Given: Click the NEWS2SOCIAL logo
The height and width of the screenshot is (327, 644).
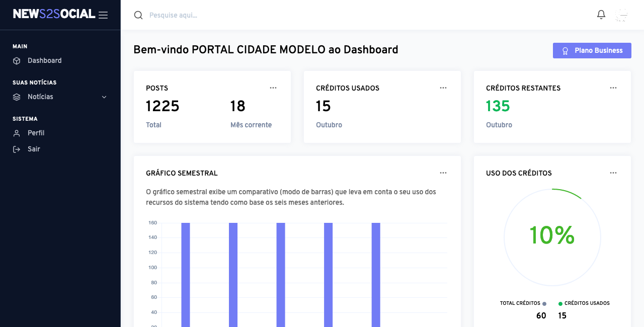Looking at the screenshot, I should click(x=54, y=14).
